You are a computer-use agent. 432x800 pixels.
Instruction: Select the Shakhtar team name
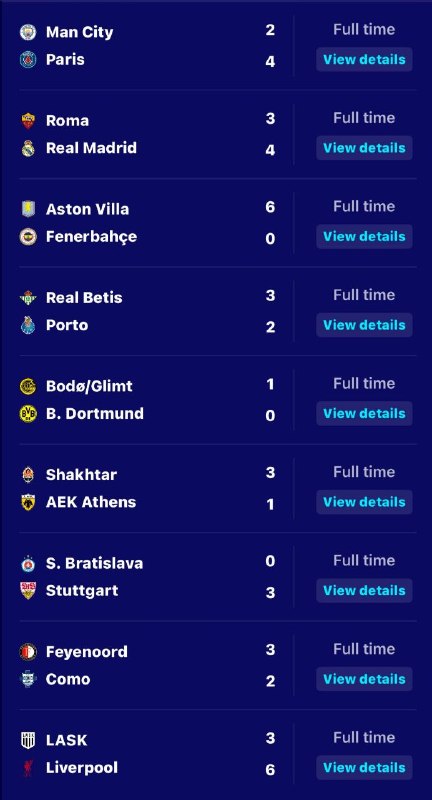tap(82, 474)
